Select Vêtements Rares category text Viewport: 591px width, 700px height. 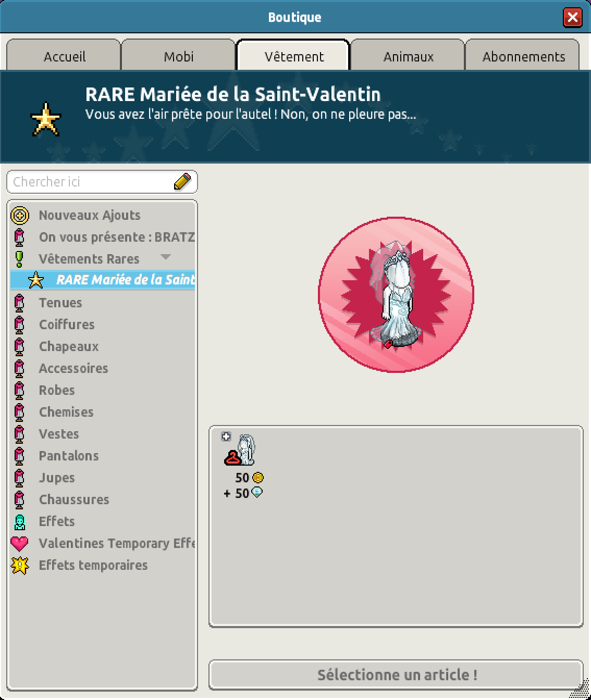pos(89,259)
